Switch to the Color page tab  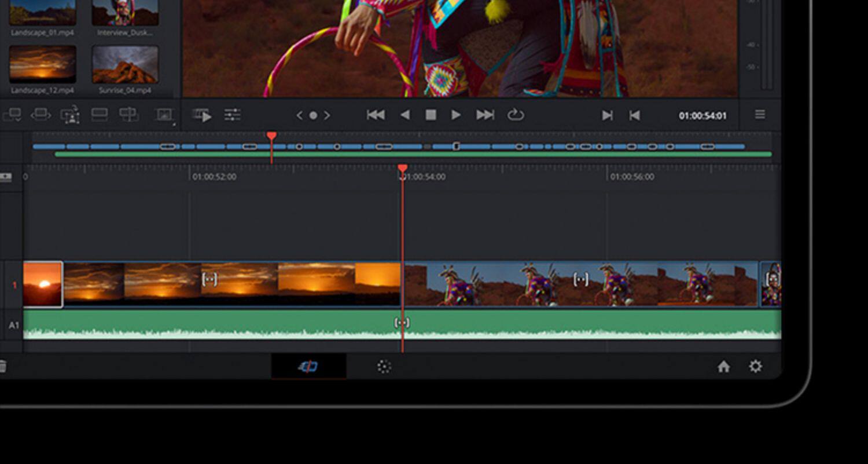(x=384, y=366)
